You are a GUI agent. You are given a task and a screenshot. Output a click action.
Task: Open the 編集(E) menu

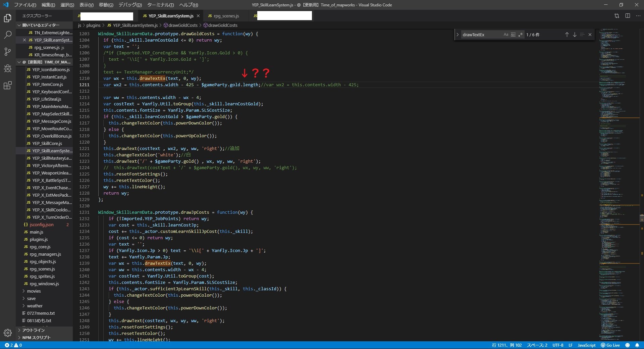coord(48,5)
